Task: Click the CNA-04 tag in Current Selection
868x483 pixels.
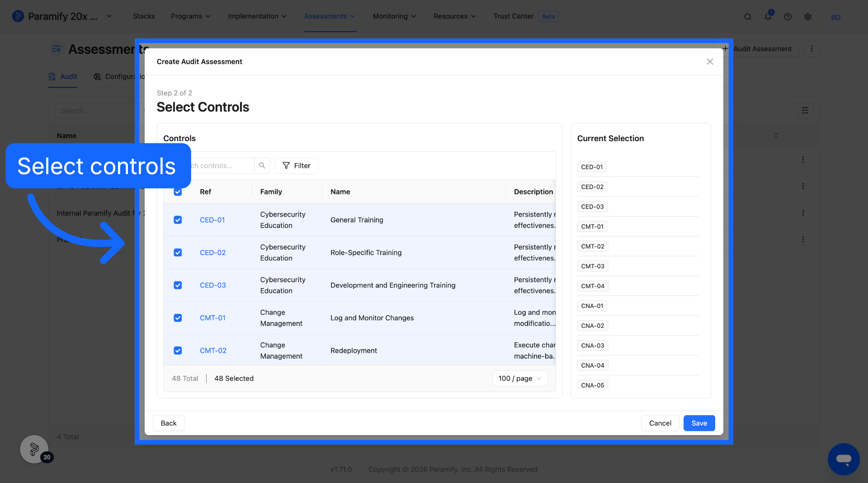Action: (593, 365)
